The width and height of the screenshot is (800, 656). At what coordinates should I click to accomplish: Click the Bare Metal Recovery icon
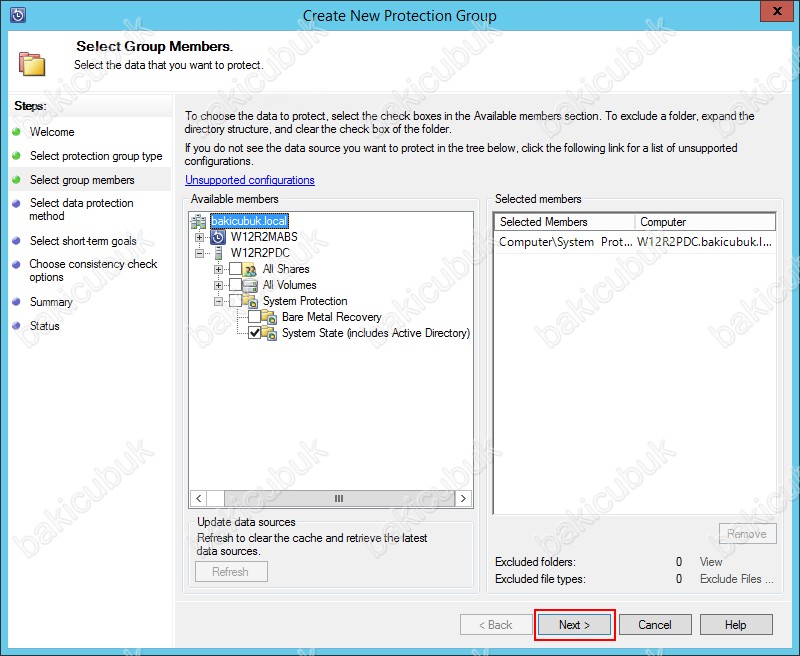[x=269, y=317]
